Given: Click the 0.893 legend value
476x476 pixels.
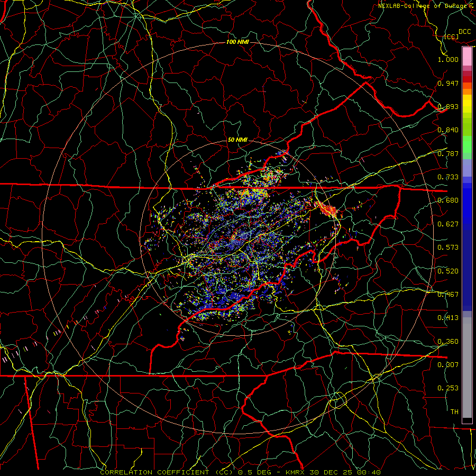Looking at the screenshot, I should click(448, 106).
